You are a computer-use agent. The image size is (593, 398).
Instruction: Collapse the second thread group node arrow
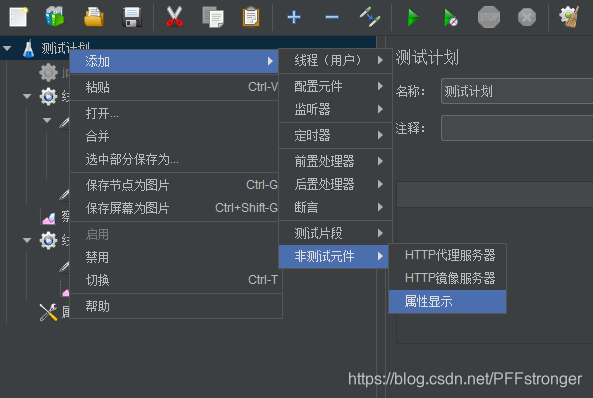[27, 240]
